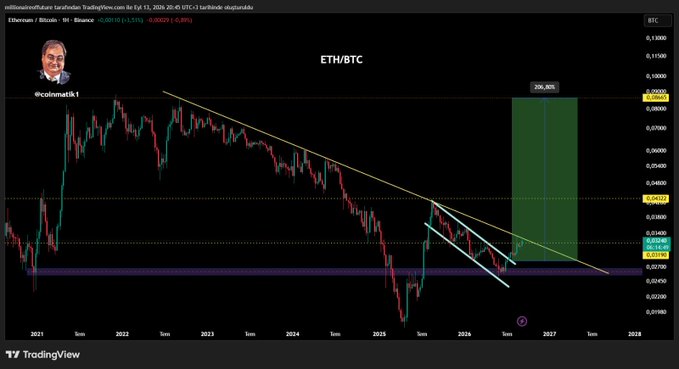Select the ETH/BTC chart title text
This screenshot has height=369, width=679.
341,60
